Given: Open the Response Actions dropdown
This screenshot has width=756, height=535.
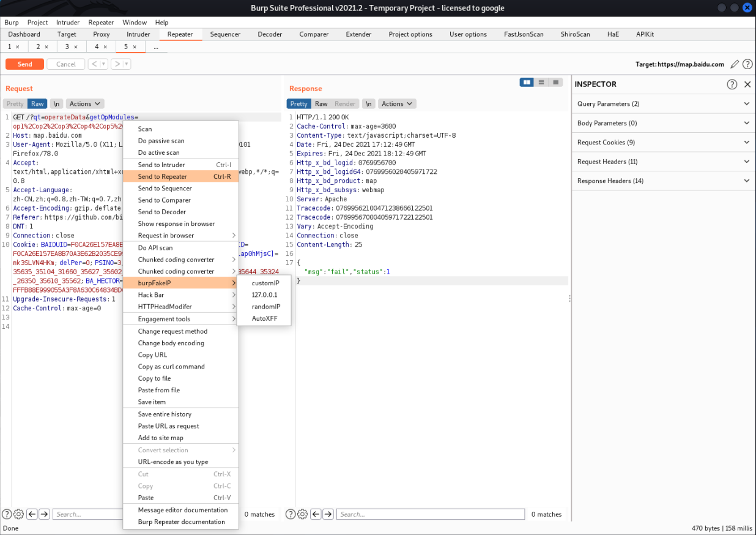Looking at the screenshot, I should [x=397, y=104].
